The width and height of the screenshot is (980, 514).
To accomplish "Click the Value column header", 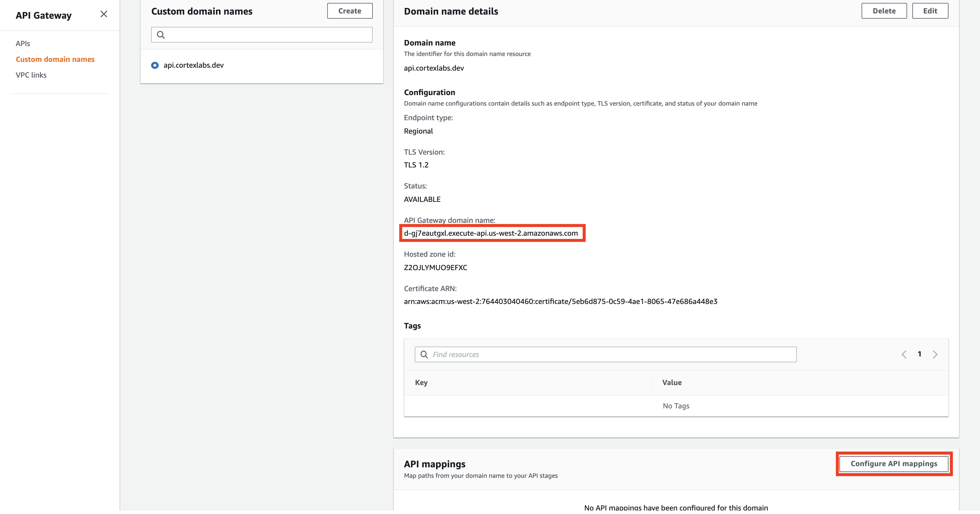I will click(671, 383).
